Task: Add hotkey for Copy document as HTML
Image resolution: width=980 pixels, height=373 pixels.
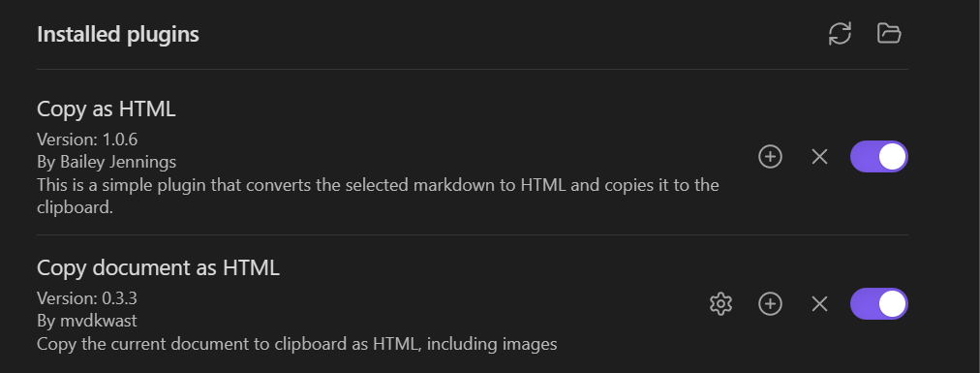Action: click(x=770, y=303)
